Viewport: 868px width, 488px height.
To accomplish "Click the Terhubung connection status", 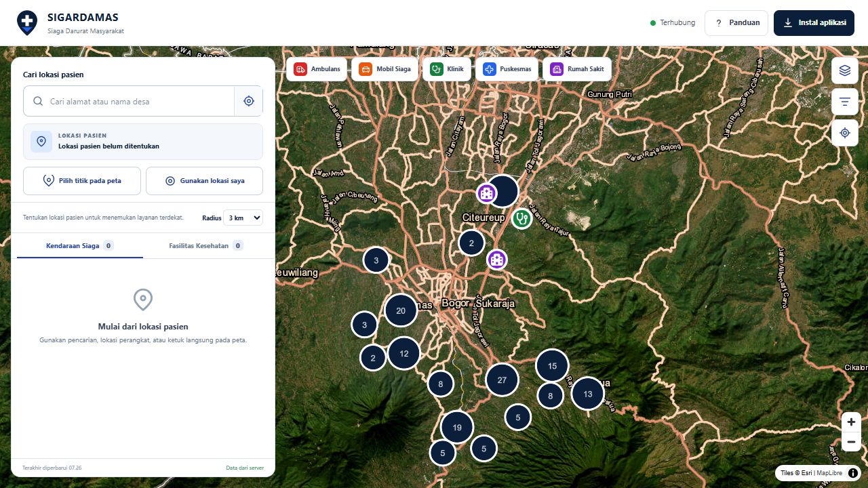I will click(x=673, y=22).
